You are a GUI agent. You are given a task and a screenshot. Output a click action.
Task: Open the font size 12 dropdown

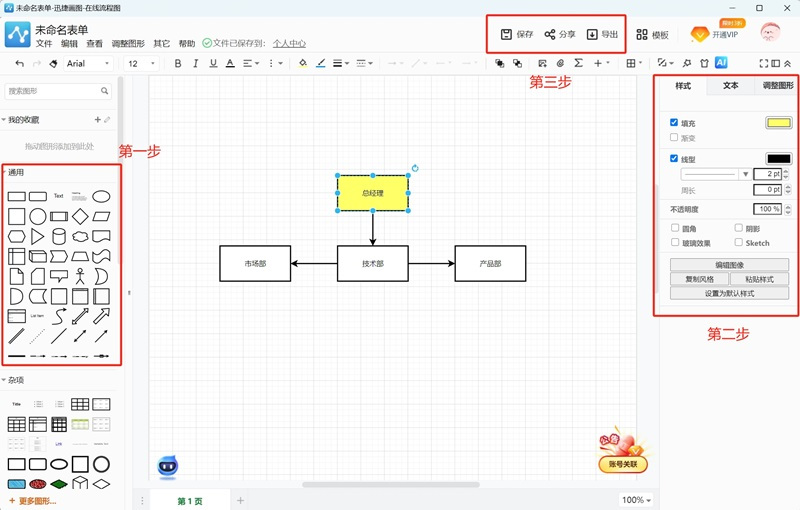pos(141,63)
